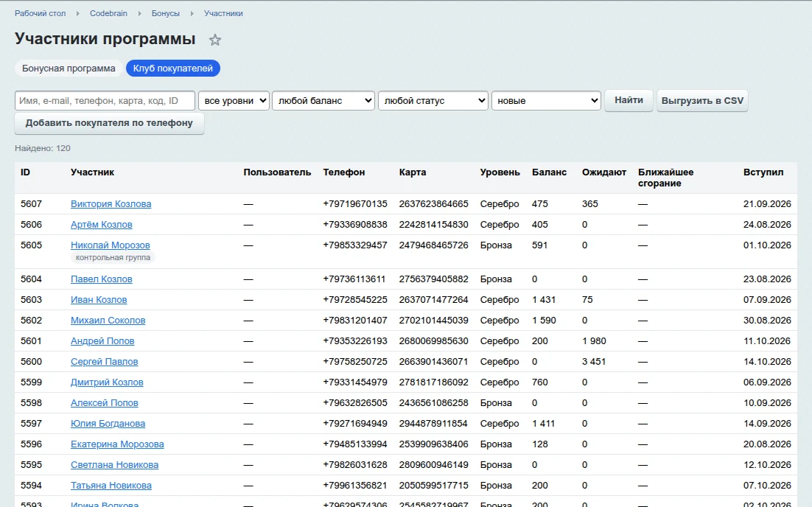The image size is (812, 507).
Task: Export list with Выгрузить в CSV
Action: pyautogui.click(x=702, y=100)
